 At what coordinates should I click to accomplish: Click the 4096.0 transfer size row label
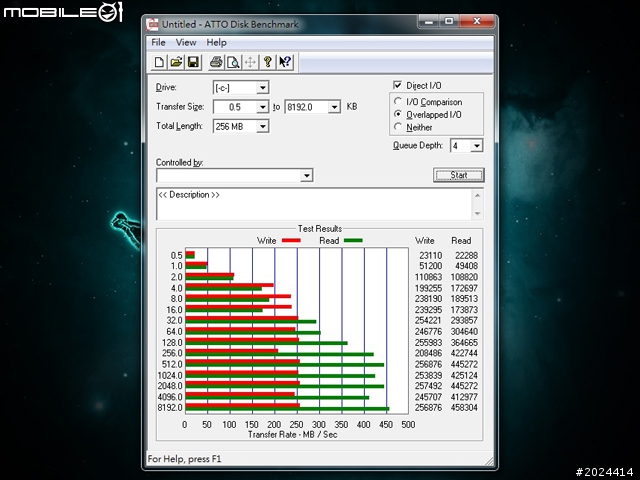(x=170, y=397)
